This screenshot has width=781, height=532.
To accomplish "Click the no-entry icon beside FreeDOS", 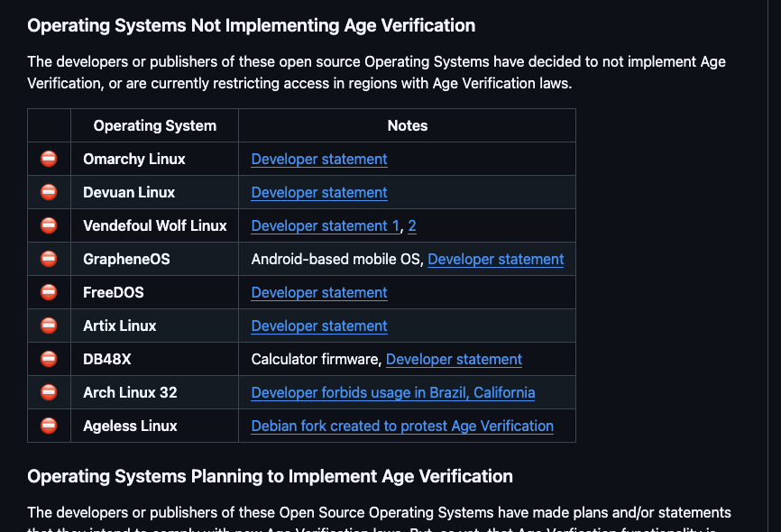I will [x=49, y=292].
